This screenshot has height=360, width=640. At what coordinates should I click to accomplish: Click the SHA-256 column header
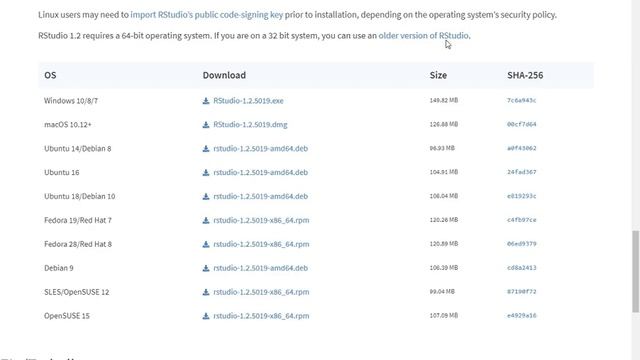point(525,75)
